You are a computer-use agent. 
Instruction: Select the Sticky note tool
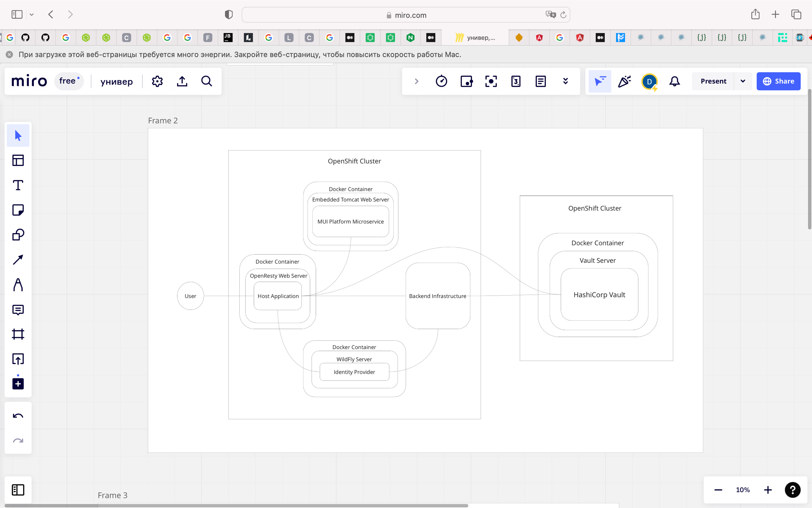[x=18, y=210]
